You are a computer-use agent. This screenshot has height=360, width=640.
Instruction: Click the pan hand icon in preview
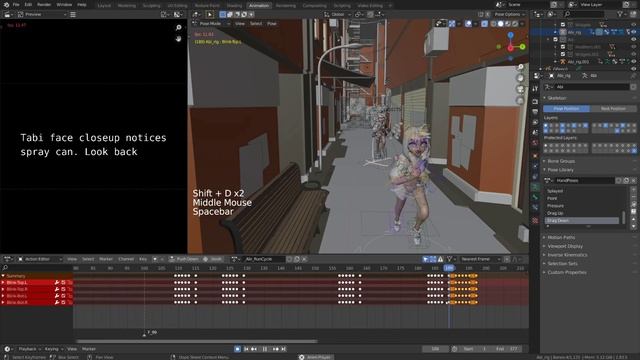coord(178,39)
